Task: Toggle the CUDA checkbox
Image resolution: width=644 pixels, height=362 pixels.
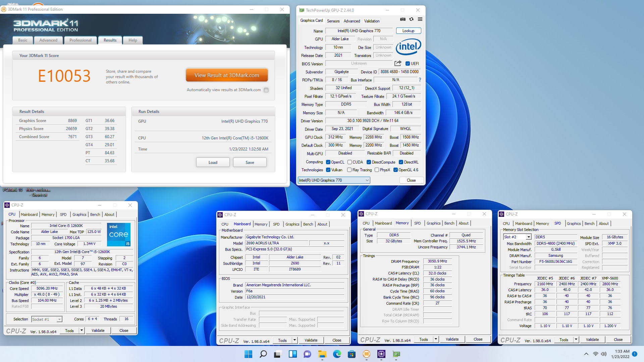Action: [350, 162]
